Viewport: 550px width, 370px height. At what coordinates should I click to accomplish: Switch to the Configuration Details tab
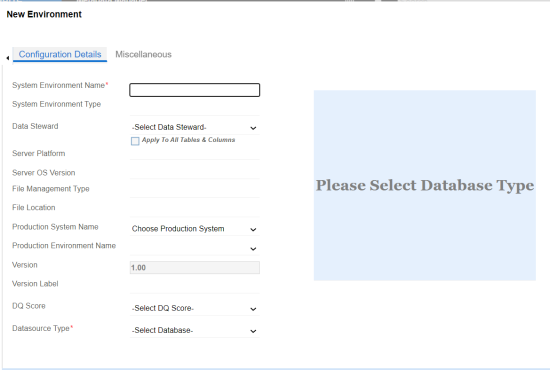click(x=60, y=54)
